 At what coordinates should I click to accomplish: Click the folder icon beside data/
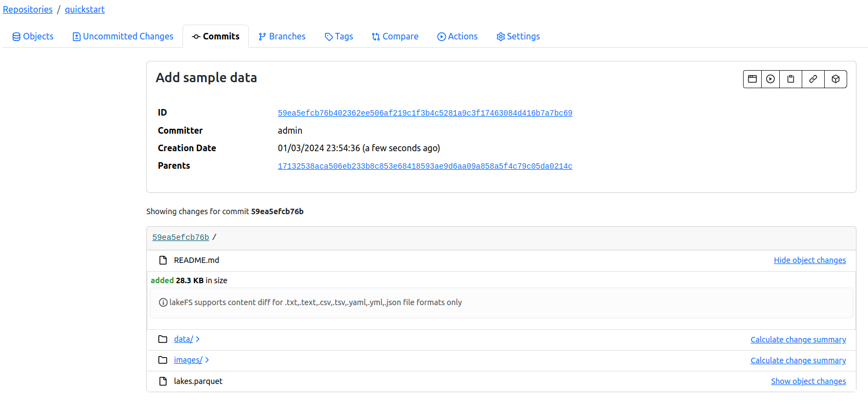[163, 339]
